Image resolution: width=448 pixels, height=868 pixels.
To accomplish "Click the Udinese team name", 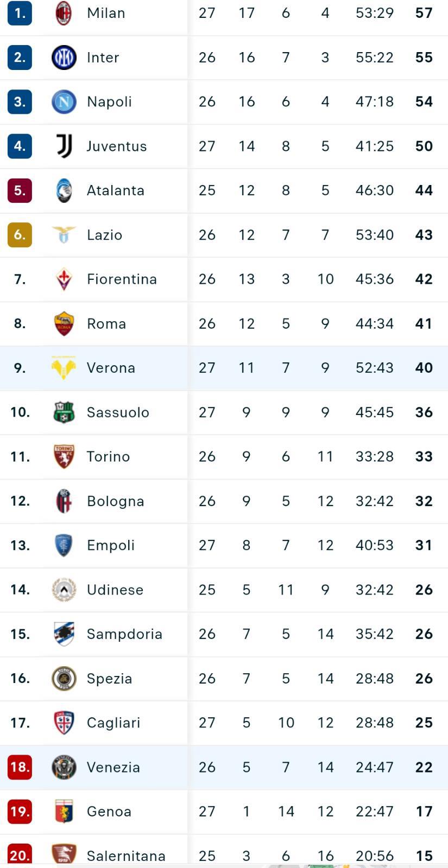I will tap(115, 590).
